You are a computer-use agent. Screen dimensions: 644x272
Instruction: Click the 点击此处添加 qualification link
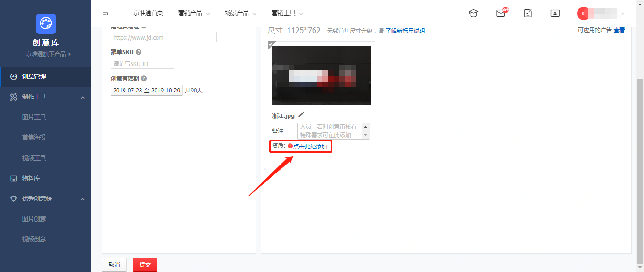pyautogui.click(x=310, y=147)
